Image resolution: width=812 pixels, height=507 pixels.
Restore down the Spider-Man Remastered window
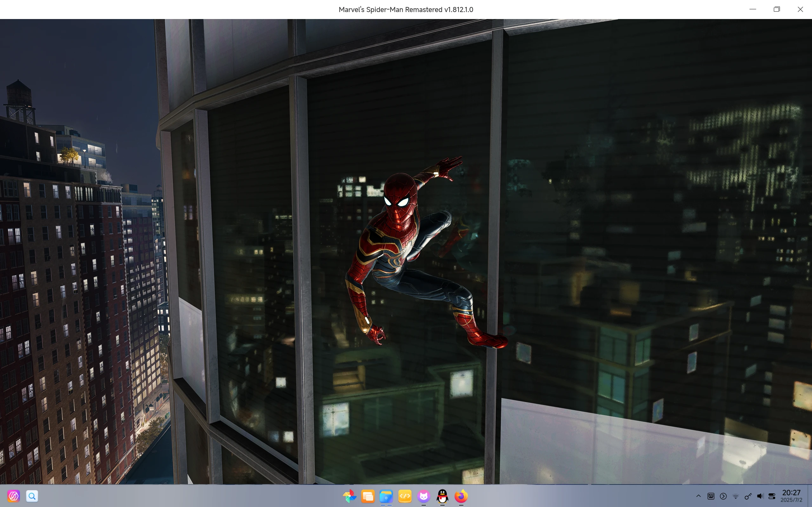tap(777, 10)
